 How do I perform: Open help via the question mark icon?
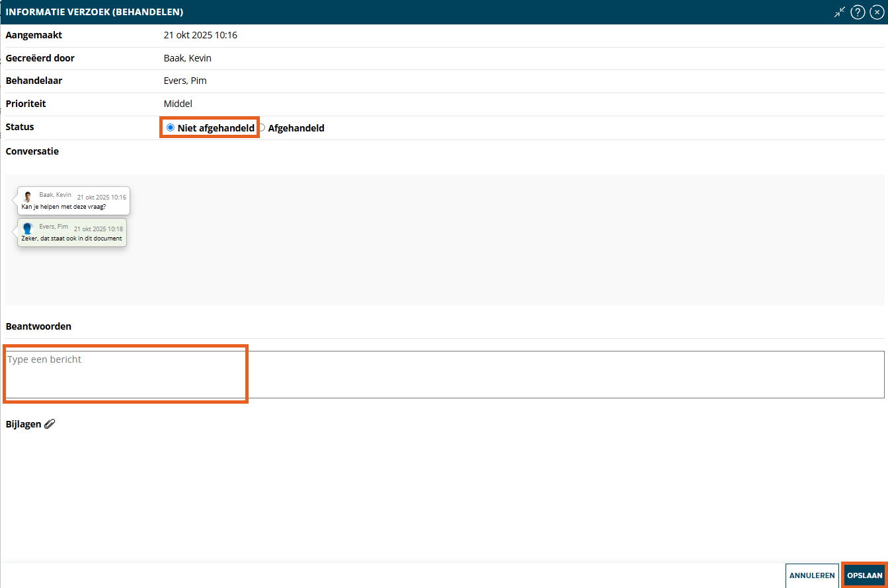point(858,12)
